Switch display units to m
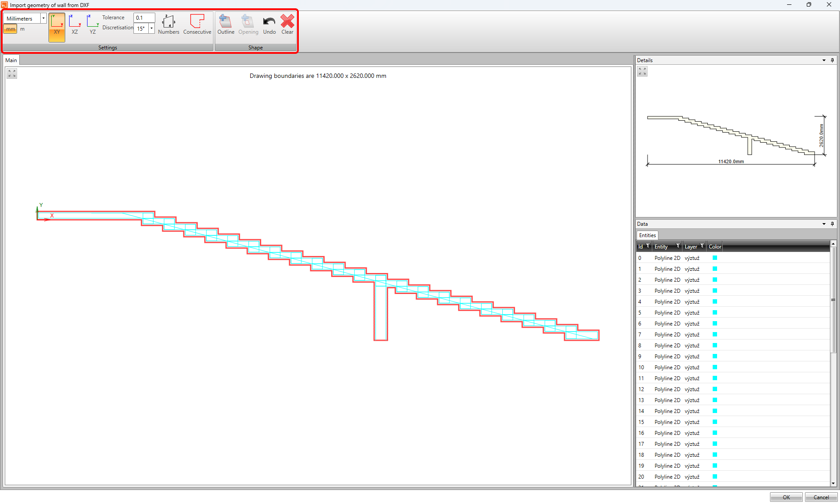The image size is (840, 504). (x=22, y=29)
